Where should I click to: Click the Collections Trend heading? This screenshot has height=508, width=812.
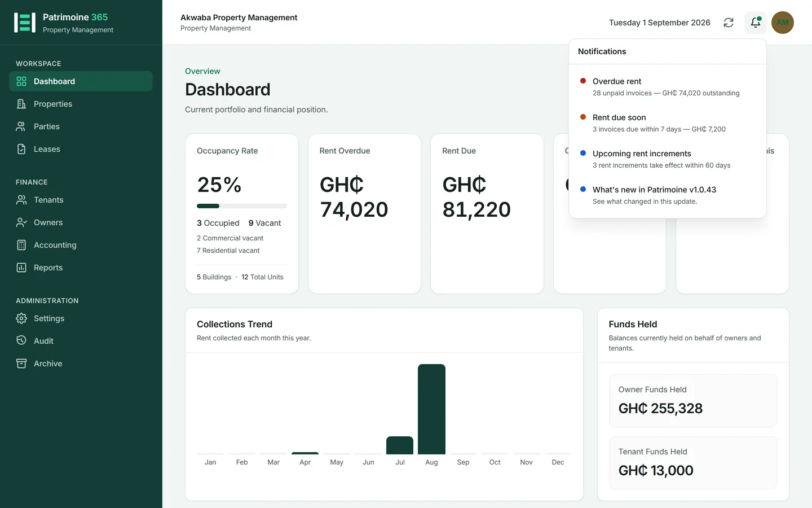235,324
